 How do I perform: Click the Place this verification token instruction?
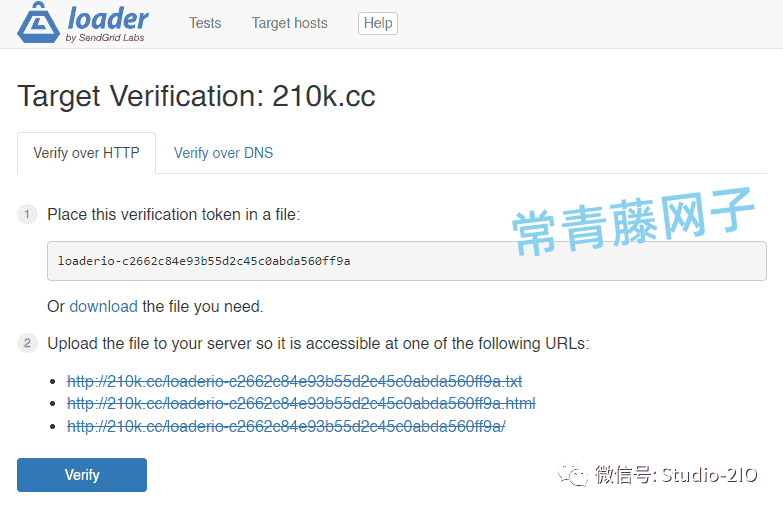tap(174, 214)
